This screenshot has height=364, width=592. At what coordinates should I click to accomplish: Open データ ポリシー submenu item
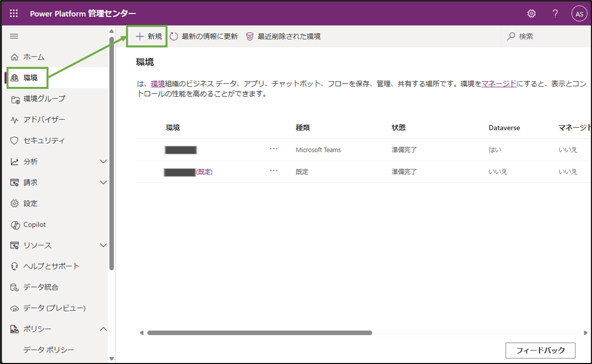pos(48,350)
